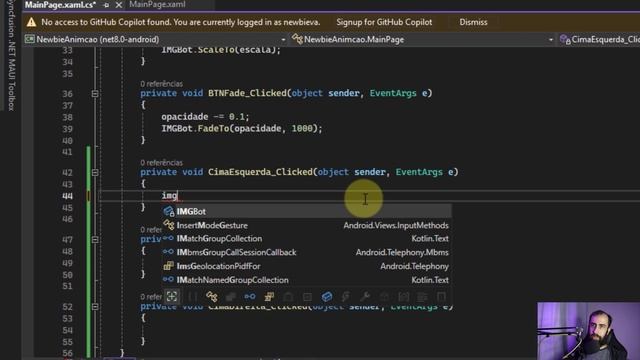Activate the MainPage.xaml.cs tab
The width and height of the screenshot is (640, 360).
(x=60, y=5)
